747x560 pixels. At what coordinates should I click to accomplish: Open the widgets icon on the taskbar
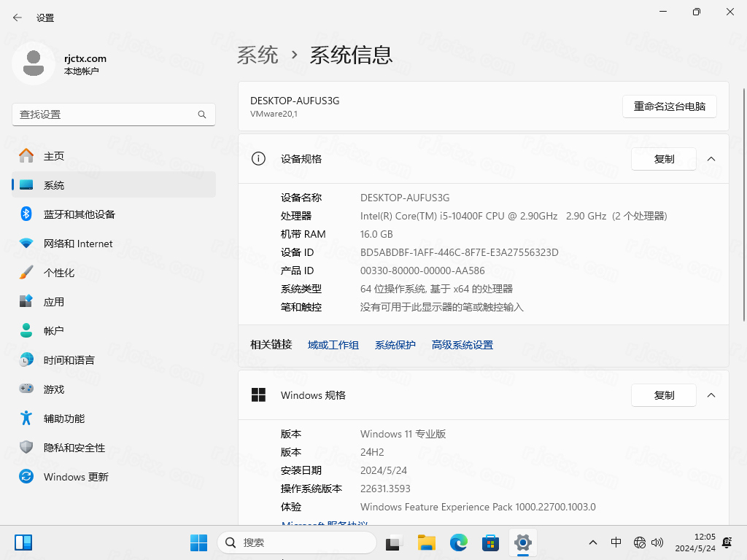point(23,542)
